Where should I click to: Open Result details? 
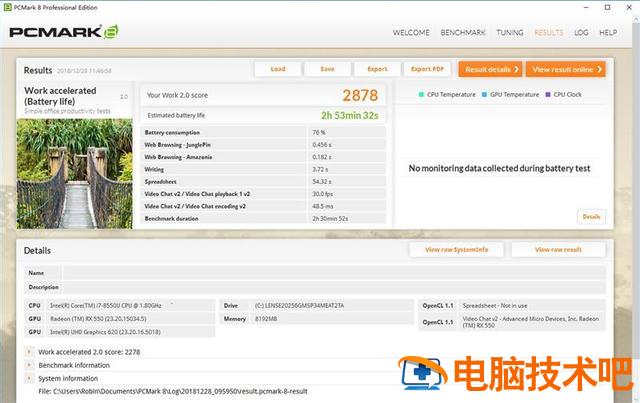pyautogui.click(x=491, y=69)
